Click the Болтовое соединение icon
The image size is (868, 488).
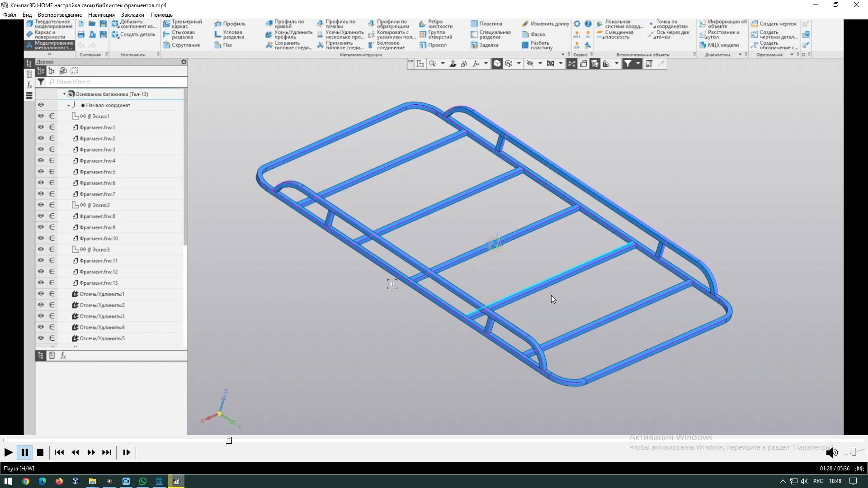[371, 45]
